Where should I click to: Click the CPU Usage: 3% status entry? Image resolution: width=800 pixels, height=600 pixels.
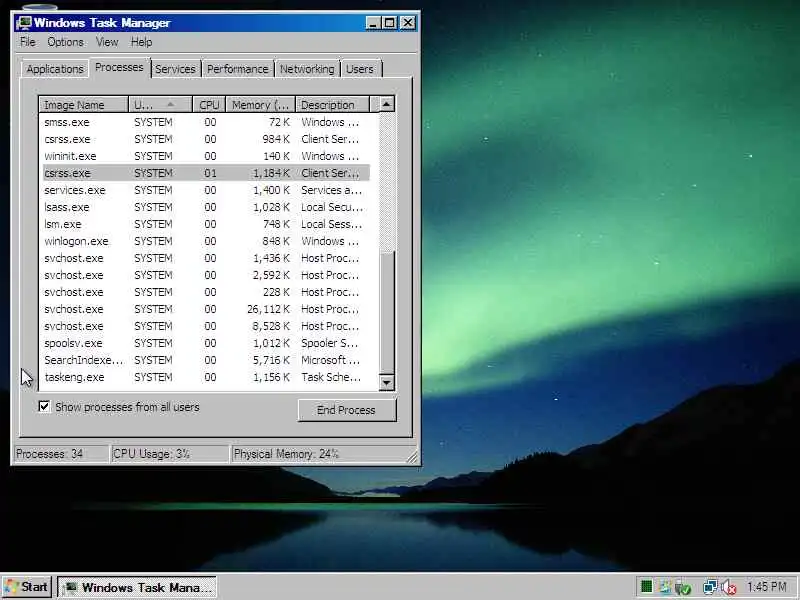(170, 454)
